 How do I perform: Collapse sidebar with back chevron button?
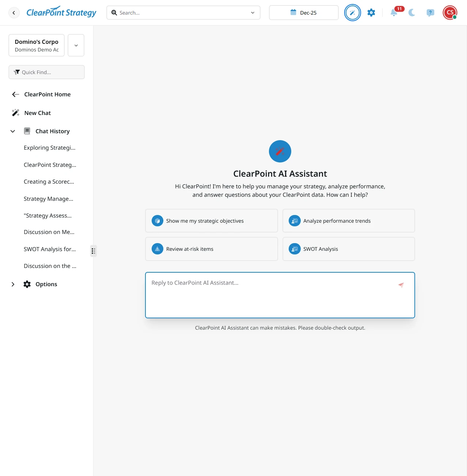pyautogui.click(x=14, y=13)
